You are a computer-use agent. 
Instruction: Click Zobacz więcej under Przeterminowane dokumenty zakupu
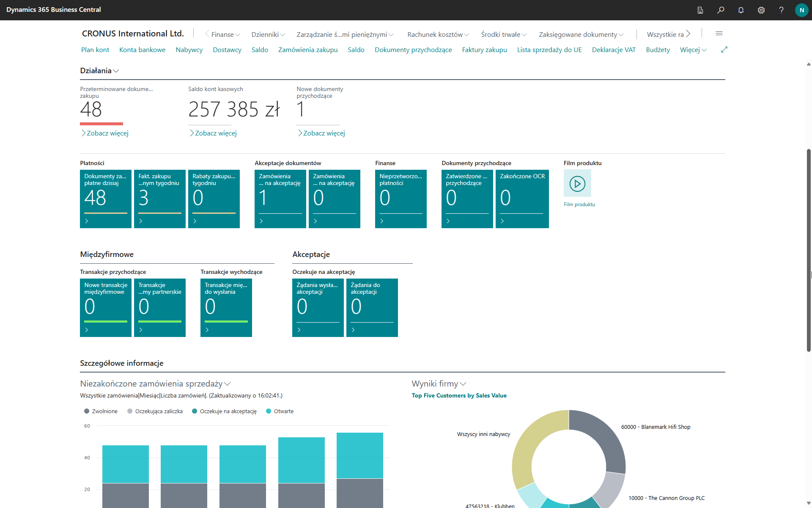tap(105, 133)
